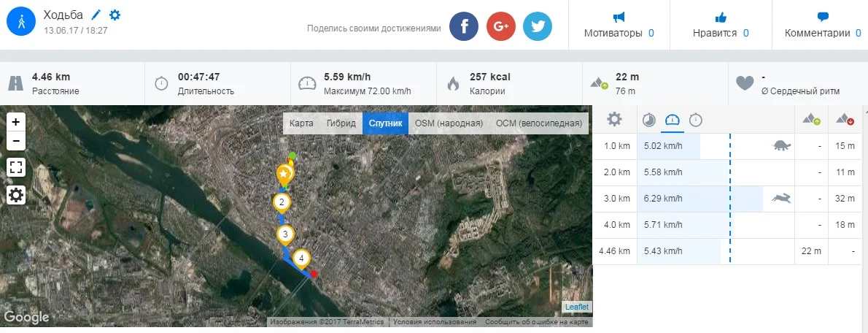Toggle fullscreen map view
Image resolution: width=868 pixels, height=333 pixels.
16,167
